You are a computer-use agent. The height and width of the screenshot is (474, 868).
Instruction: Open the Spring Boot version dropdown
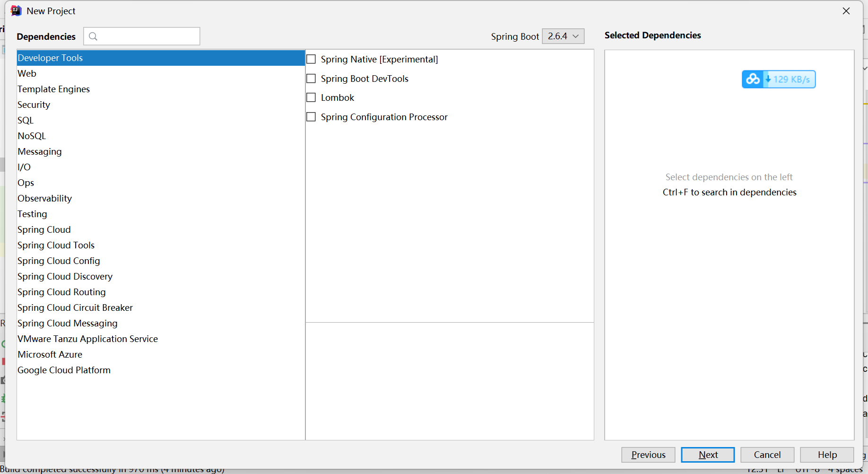coord(563,36)
